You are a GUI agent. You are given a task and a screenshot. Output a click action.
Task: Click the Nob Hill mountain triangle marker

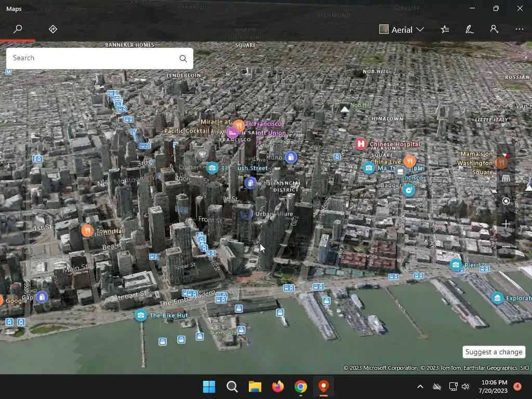click(344, 109)
